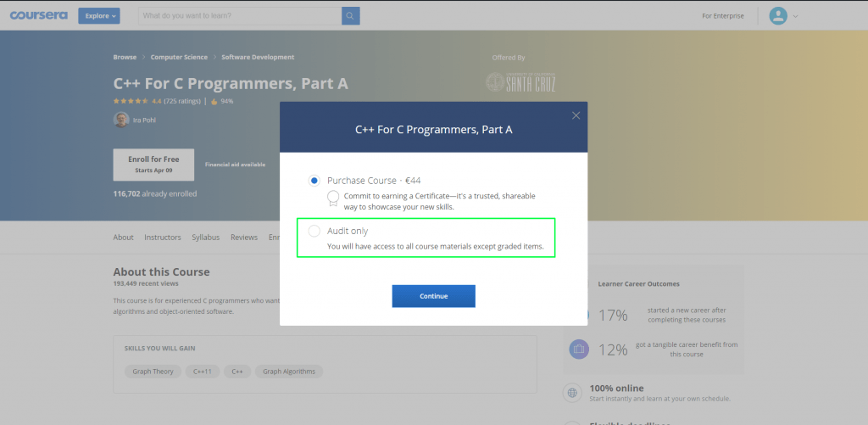Click the UC Santa Cruz logo

coord(520,81)
